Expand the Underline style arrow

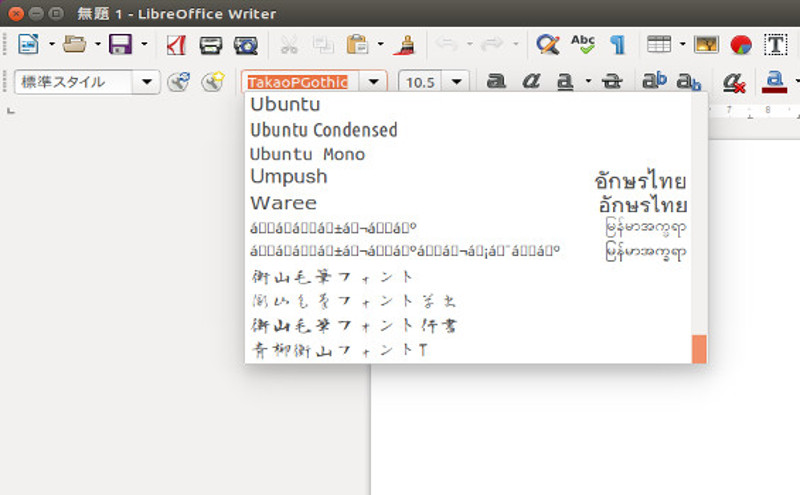pos(588,81)
